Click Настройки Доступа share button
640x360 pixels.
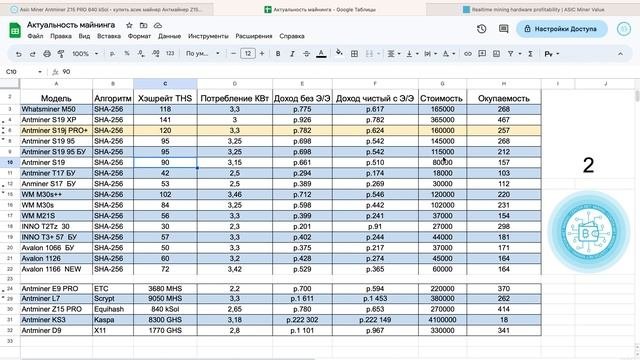pyautogui.click(x=562, y=29)
